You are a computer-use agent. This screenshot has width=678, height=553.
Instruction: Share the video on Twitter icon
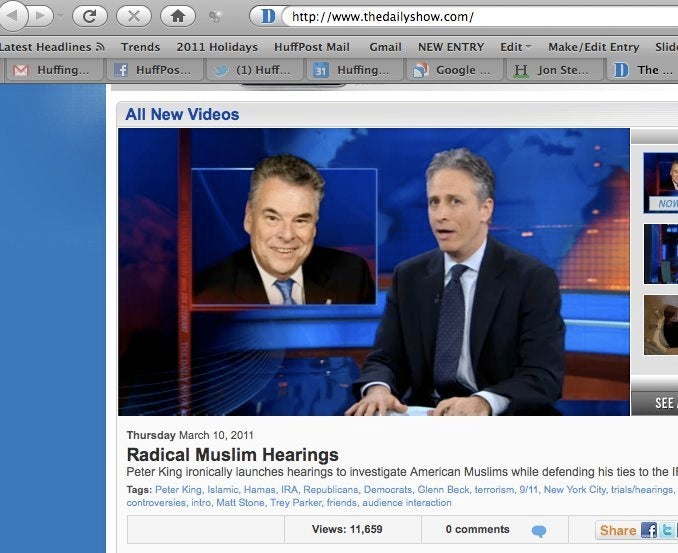click(x=667, y=530)
